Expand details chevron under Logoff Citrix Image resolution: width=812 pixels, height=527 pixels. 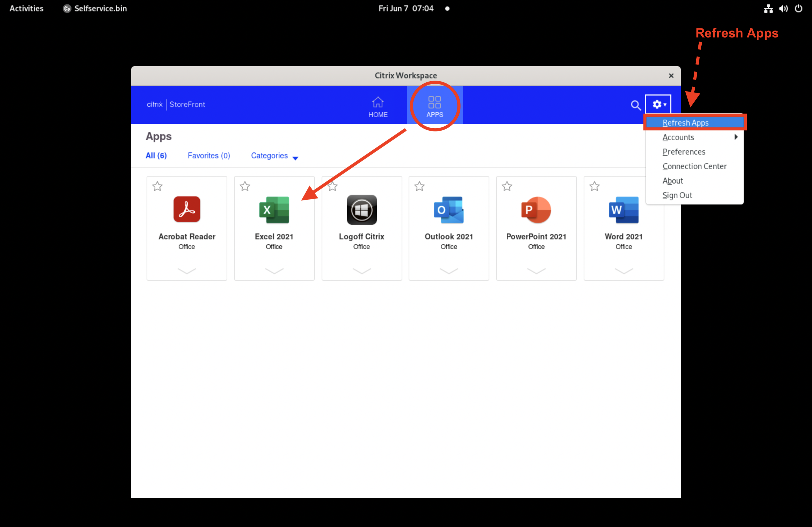coord(362,271)
